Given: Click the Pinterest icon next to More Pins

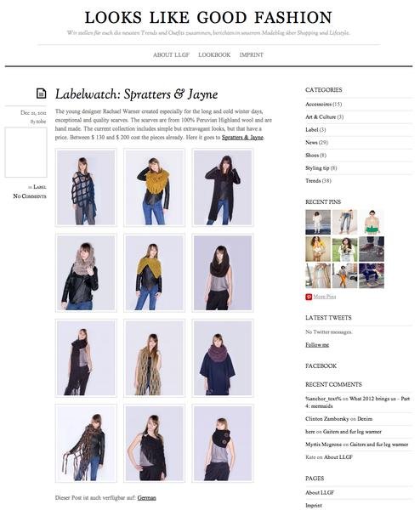Looking at the screenshot, I should click(309, 297).
